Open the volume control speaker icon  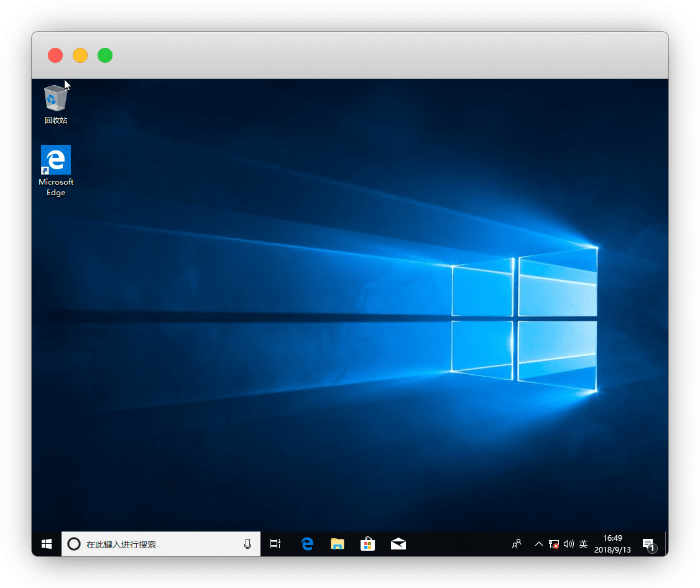tap(568, 544)
